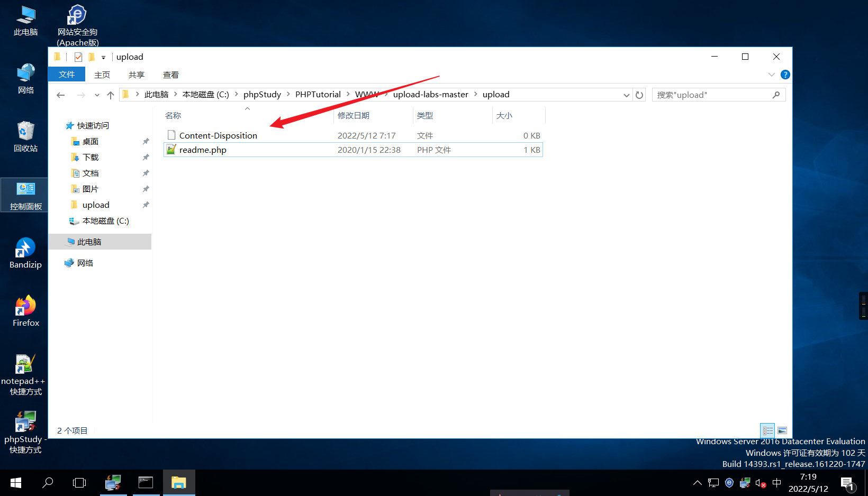Switch to large icons view in status bar

pos(782,430)
